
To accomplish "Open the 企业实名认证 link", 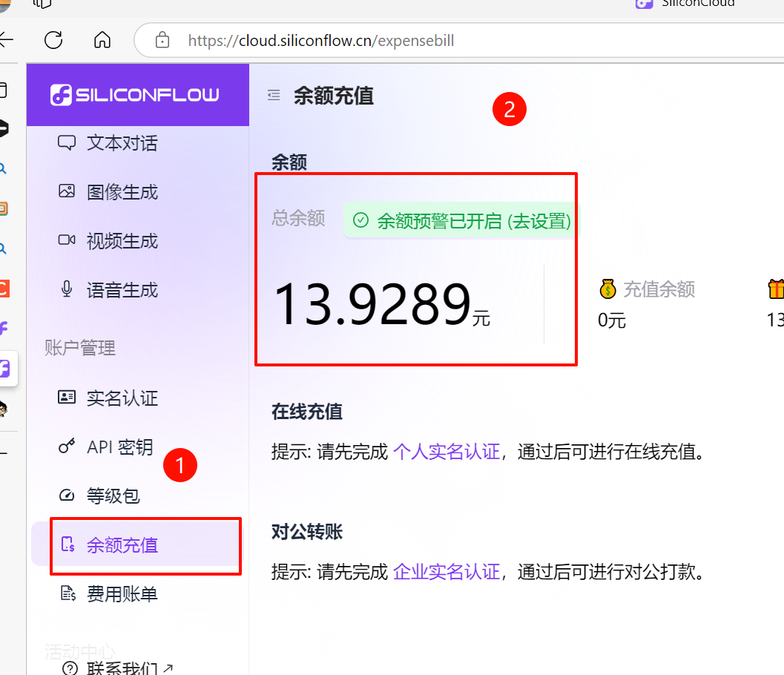I will point(447,571).
